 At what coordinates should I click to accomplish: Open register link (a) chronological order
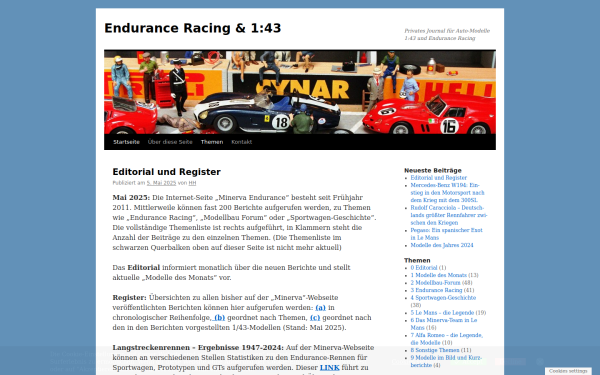(x=320, y=308)
